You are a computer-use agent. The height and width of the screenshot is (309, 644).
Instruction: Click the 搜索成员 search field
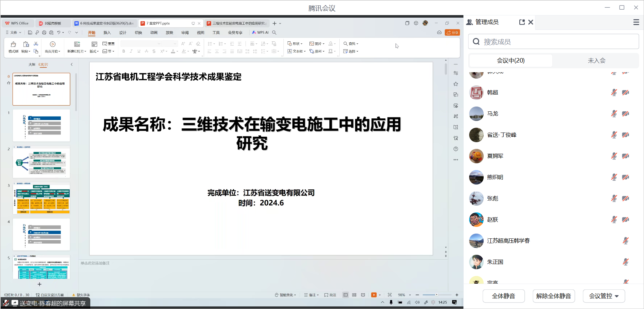click(x=553, y=42)
